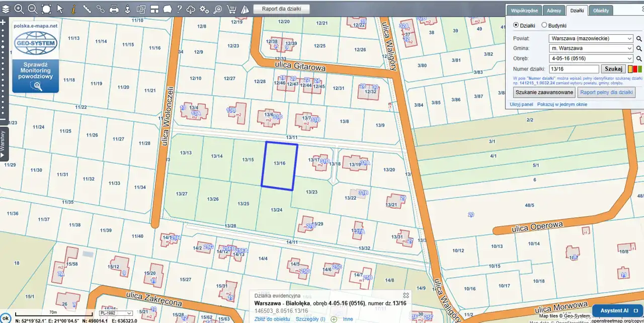The height and width of the screenshot is (323, 644).
Task: Open the gears settings icon
Action: 204,9
